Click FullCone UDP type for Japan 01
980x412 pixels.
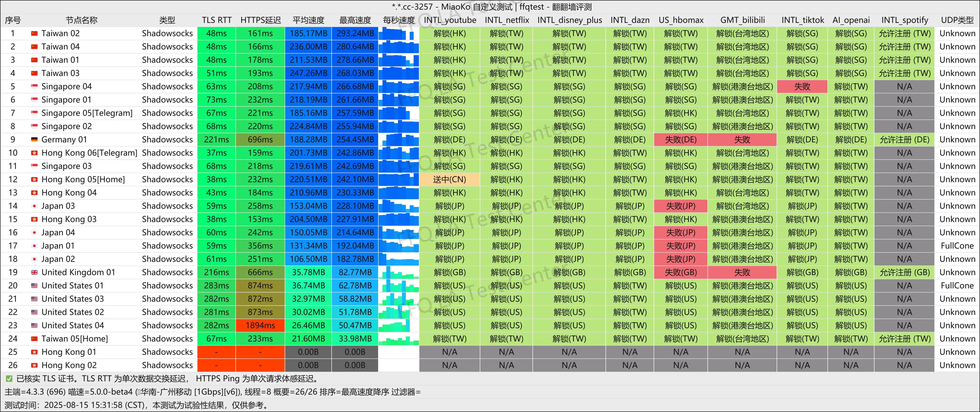[957, 246]
